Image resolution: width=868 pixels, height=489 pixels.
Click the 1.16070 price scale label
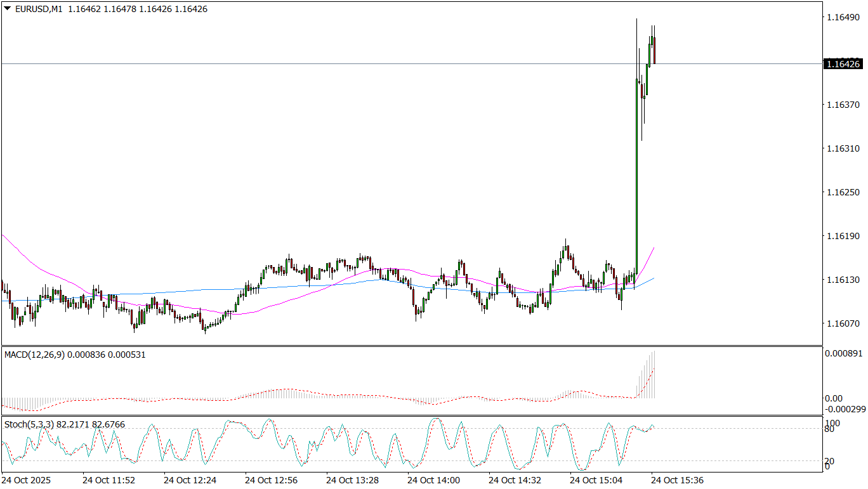(x=841, y=323)
